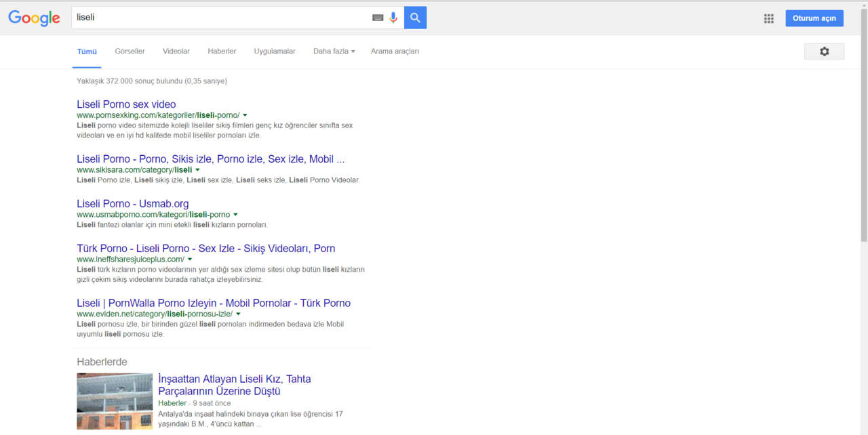Open the news article 'İnşaattan Atlayan Liseli Kız, Tahta Parçalarının Üzerine Düştü'
This screenshot has height=435, width=868.
235,385
